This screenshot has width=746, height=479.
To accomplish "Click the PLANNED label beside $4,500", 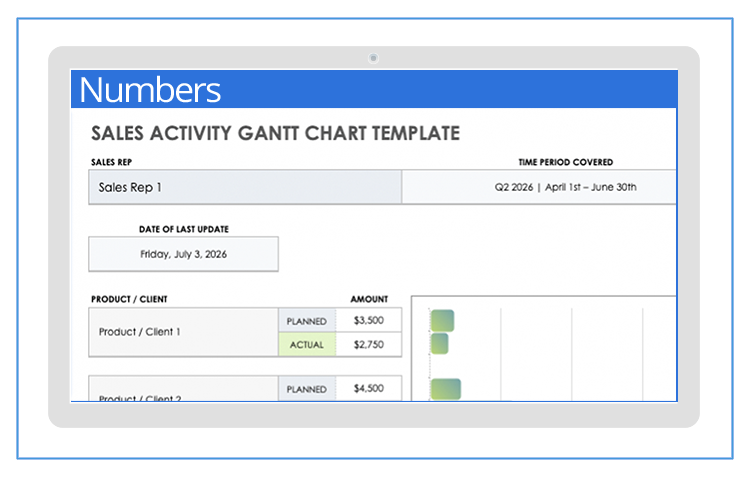I will (307, 389).
